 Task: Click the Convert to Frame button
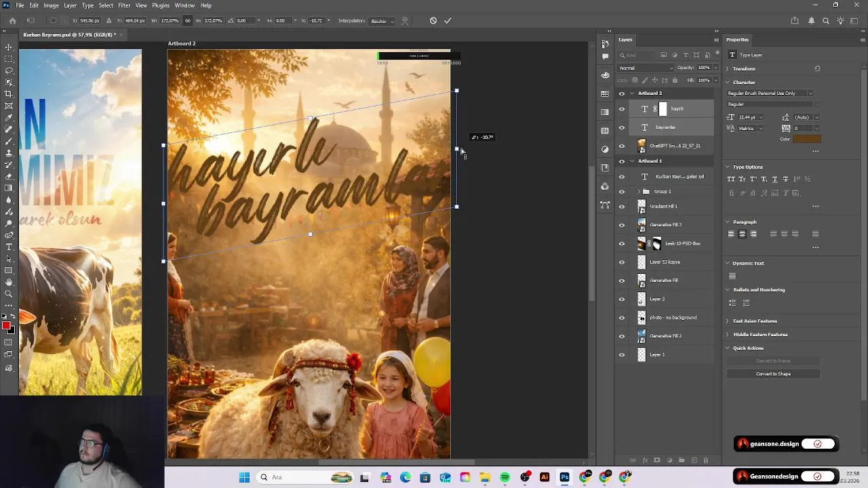click(773, 361)
